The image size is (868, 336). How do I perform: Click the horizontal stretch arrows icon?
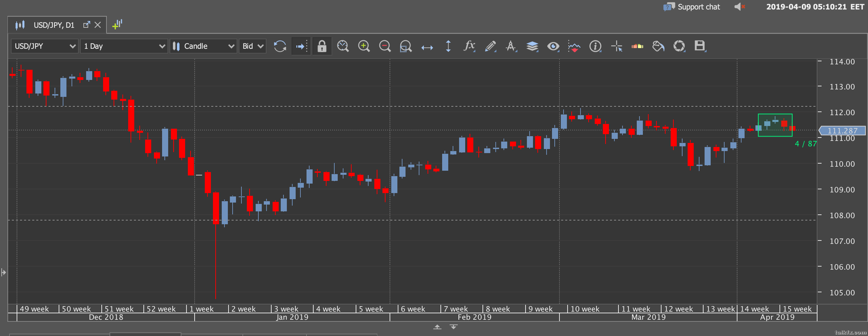click(427, 47)
